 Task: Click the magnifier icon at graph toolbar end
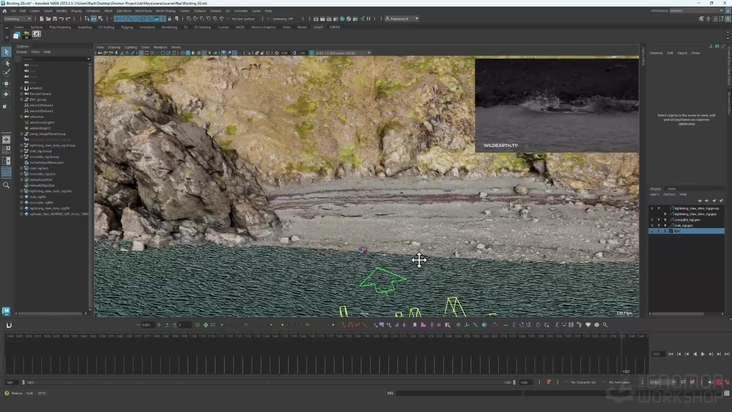[605, 325]
